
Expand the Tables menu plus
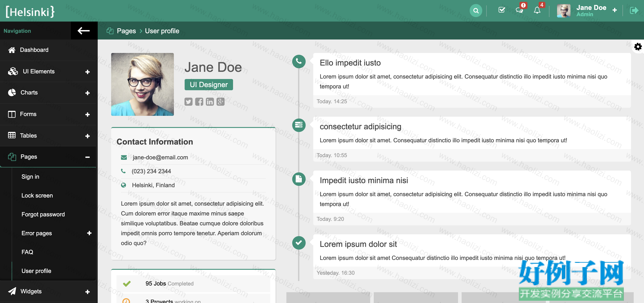click(x=87, y=136)
